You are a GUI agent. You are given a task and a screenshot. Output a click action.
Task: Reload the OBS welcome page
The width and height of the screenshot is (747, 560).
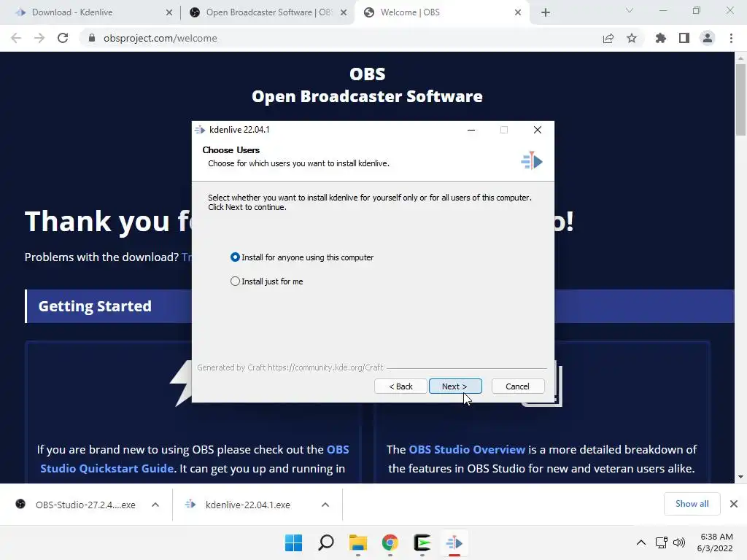[63, 38]
